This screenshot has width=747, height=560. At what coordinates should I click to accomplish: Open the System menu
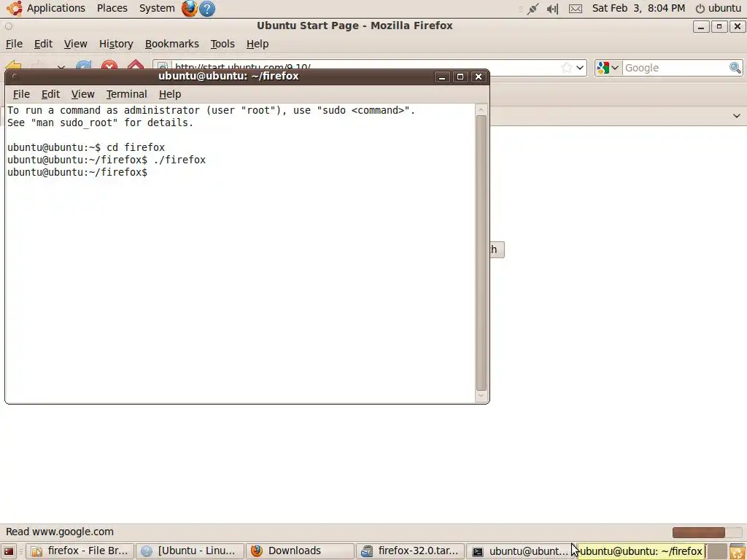[157, 8]
